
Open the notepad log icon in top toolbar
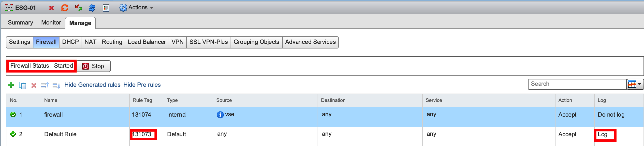tap(106, 8)
